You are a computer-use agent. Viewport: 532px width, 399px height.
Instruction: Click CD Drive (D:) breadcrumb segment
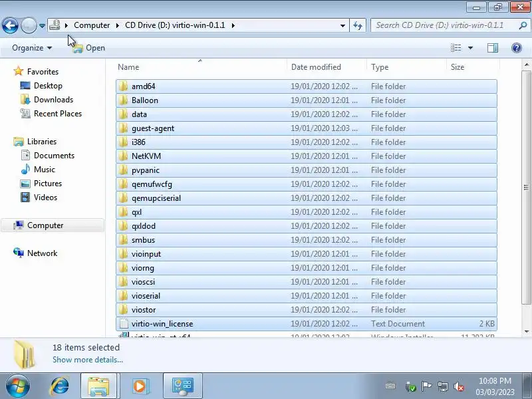point(175,25)
